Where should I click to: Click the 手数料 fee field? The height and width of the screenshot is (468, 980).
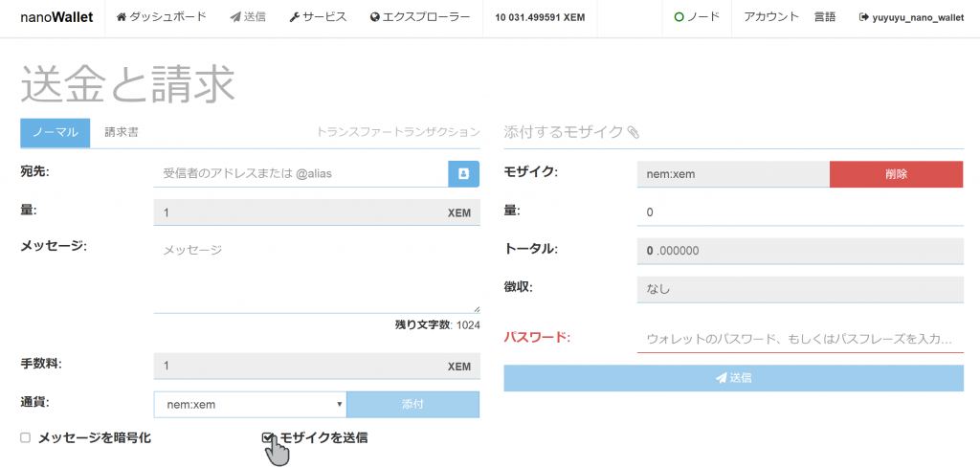316,367
